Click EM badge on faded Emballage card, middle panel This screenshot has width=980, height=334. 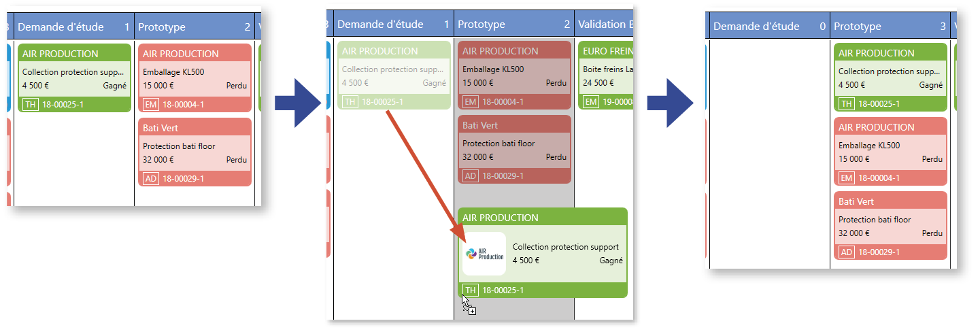pos(470,102)
